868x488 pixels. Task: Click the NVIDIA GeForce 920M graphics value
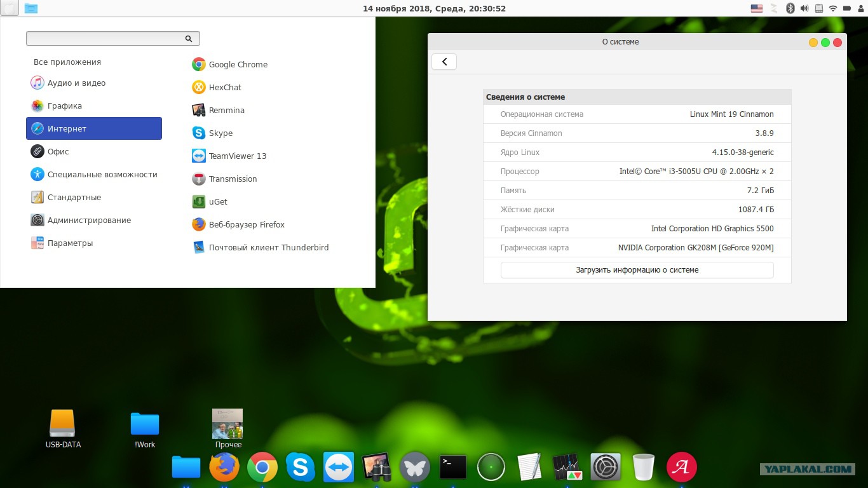click(x=696, y=248)
